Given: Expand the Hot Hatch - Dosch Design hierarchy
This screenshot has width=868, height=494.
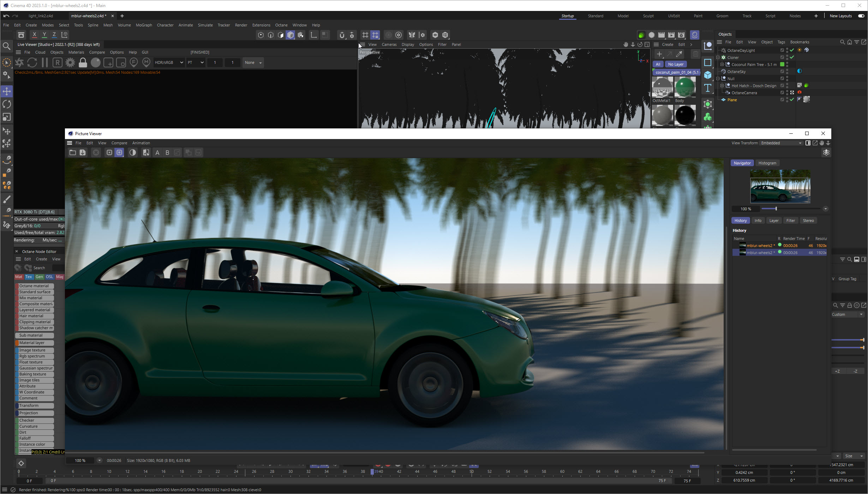Looking at the screenshot, I should (722, 86).
